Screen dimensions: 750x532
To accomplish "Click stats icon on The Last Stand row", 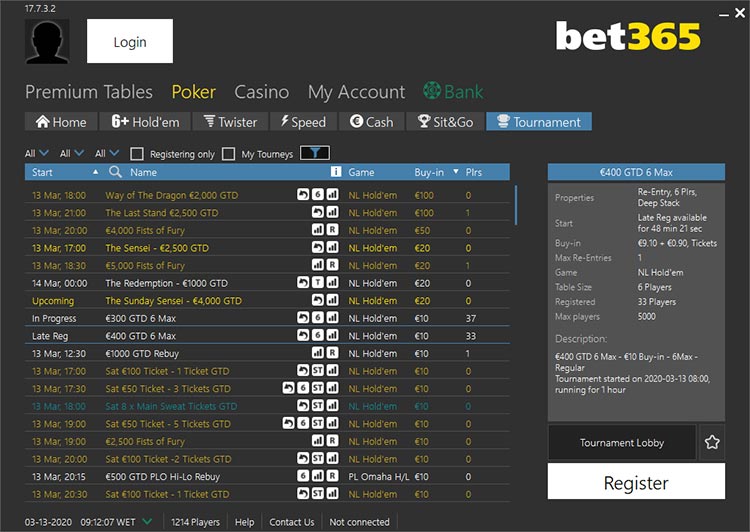I will 332,212.
